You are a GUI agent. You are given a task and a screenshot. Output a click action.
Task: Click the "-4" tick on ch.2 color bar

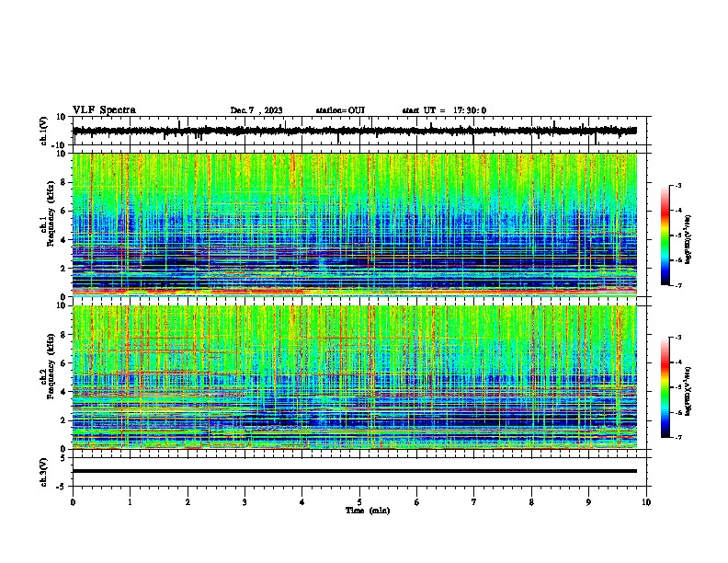pos(677,362)
